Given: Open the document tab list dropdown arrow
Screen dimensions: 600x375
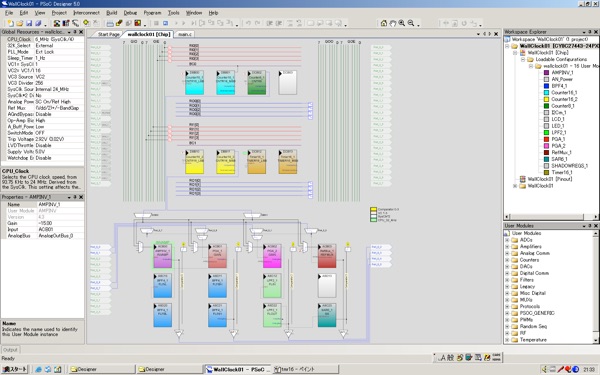Looking at the screenshot, I should (478, 34).
